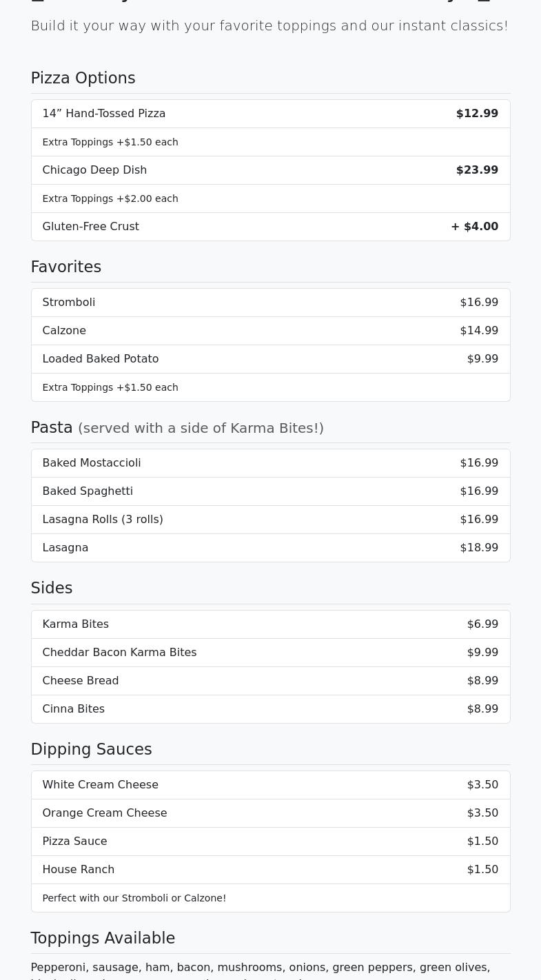The height and width of the screenshot is (980, 541).
Task: Click the Calzone menu item
Action: pyautogui.click(x=64, y=331)
